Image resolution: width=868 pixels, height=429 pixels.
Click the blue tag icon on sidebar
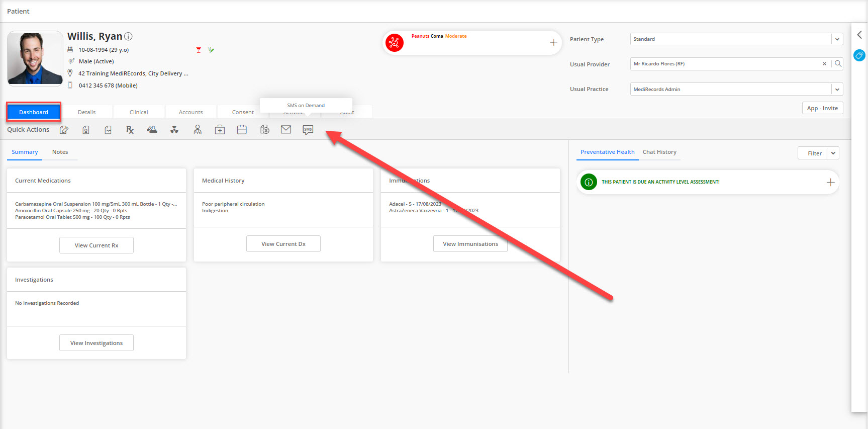point(859,55)
